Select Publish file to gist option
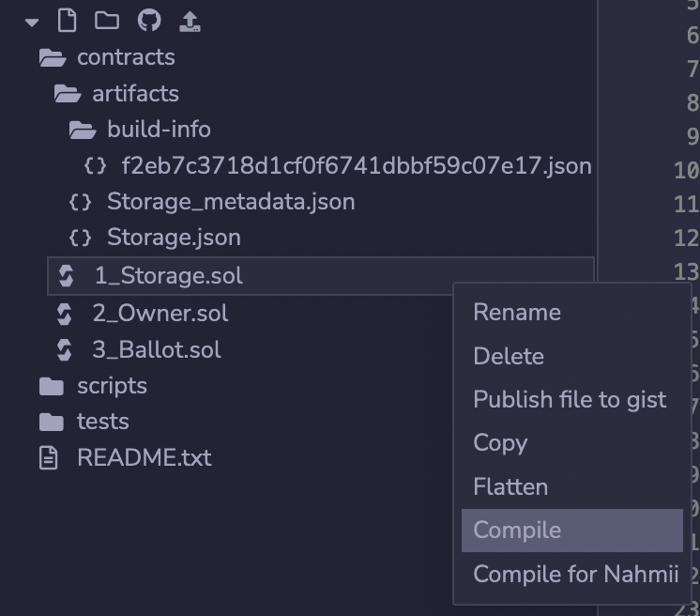The image size is (700, 616). [x=569, y=399]
